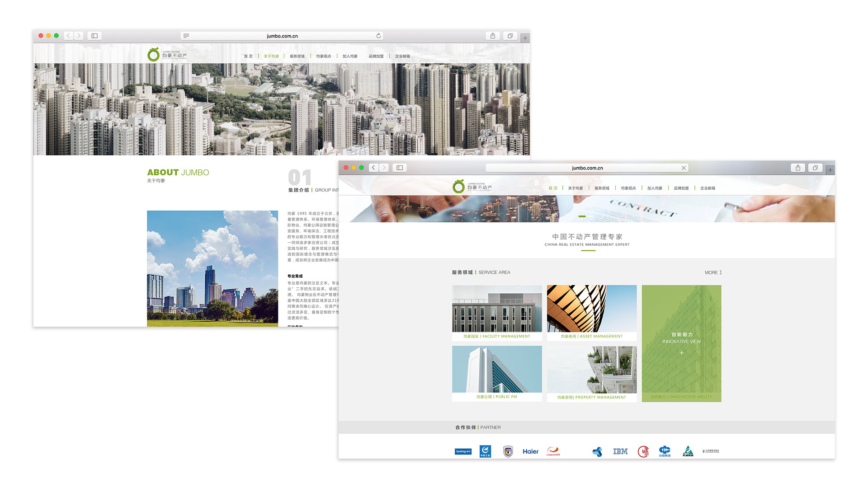The image size is (868, 488).
Task: Open the Innovation Ability link
Action: [x=681, y=397]
